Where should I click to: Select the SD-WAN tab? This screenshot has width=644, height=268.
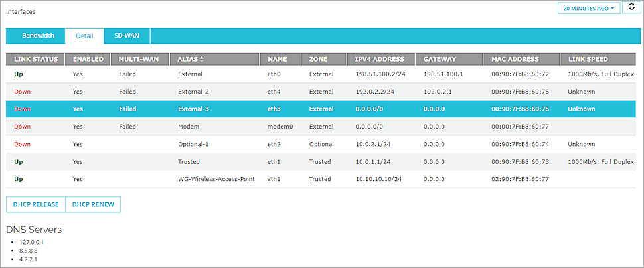coord(127,36)
